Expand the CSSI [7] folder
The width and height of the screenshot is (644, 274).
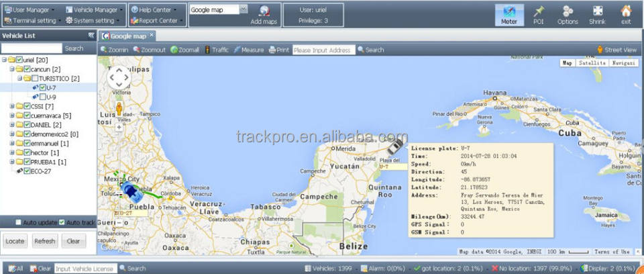12,106
